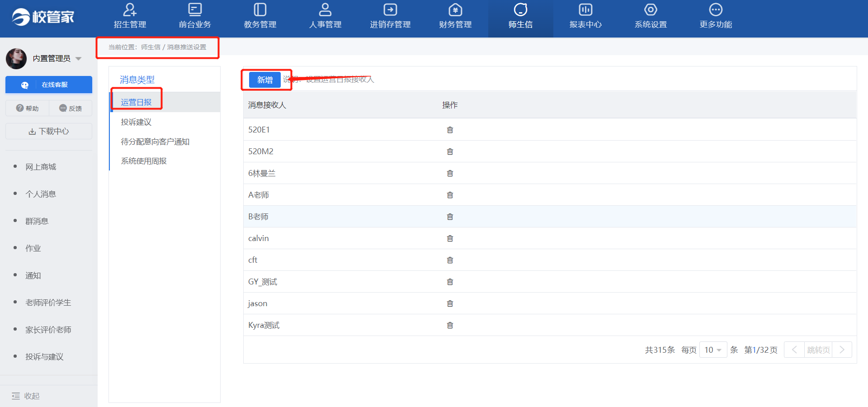Open 进销存管理 module icon
This screenshot has width=868, height=407.
[390, 9]
